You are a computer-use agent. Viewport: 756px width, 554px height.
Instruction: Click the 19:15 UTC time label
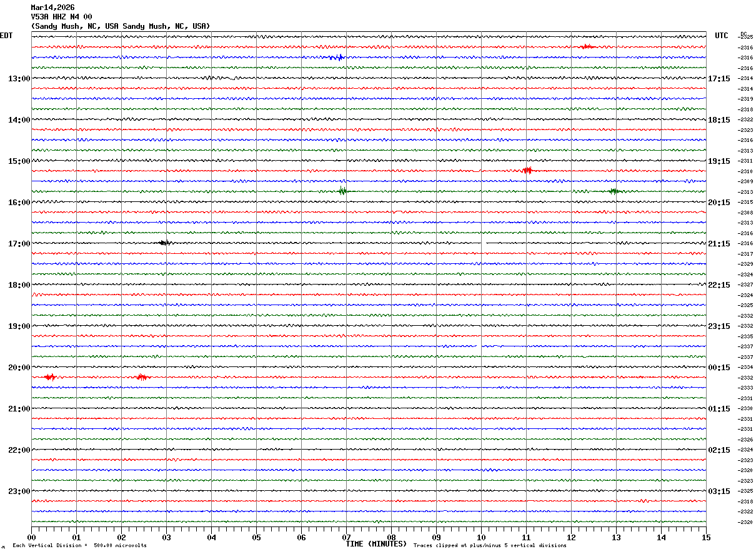(x=719, y=161)
